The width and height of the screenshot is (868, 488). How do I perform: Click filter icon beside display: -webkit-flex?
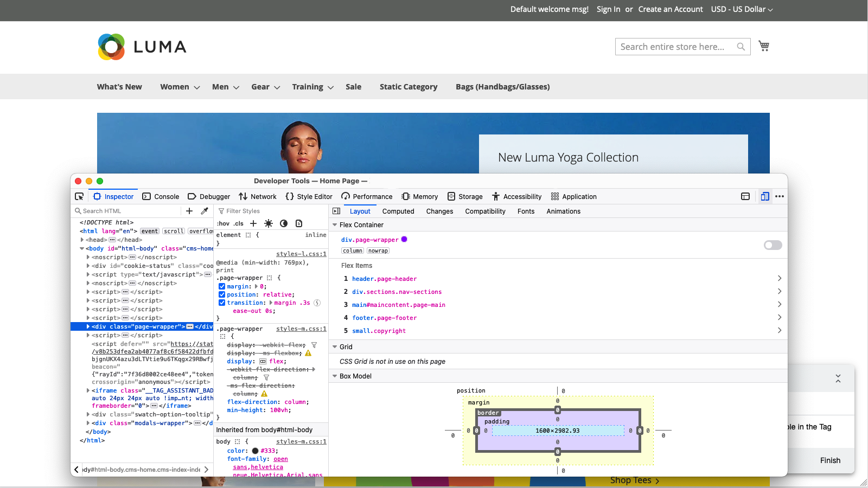click(314, 345)
